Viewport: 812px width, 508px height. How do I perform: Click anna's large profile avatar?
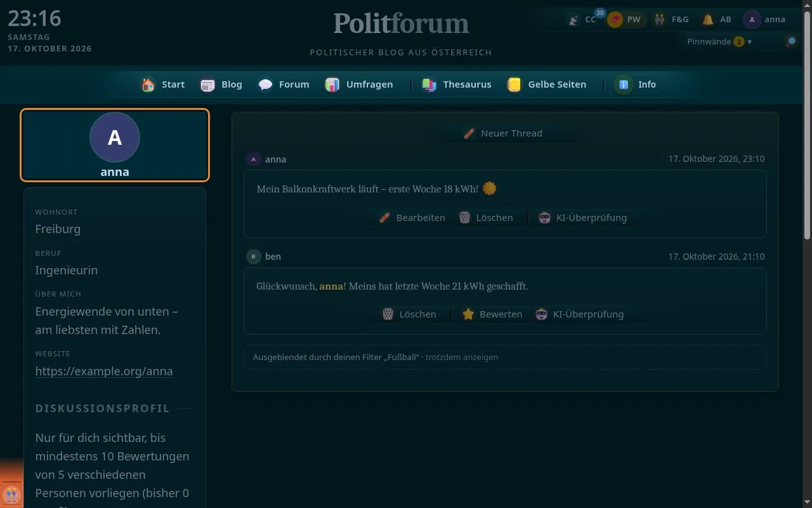point(115,137)
